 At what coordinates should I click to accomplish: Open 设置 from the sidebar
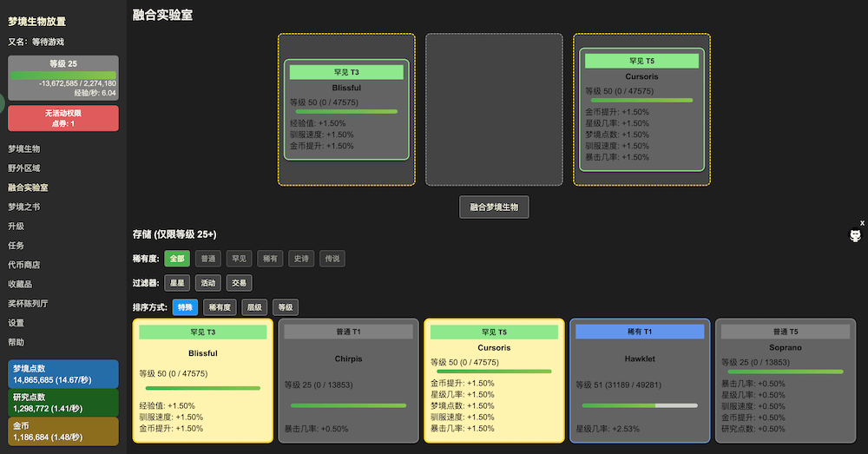click(x=16, y=323)
